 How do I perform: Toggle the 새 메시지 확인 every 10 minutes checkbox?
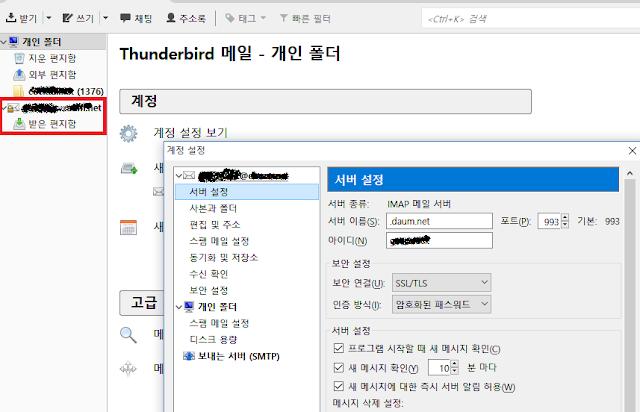point(338,367)
